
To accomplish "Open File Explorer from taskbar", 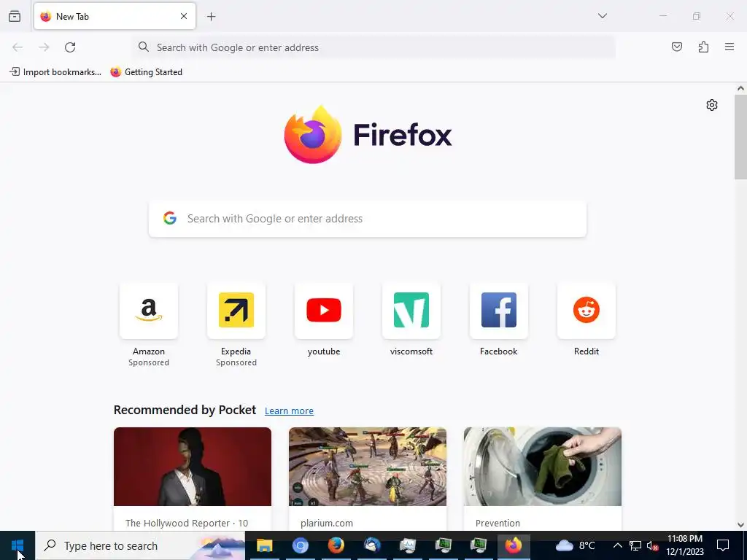I will 264,545.
